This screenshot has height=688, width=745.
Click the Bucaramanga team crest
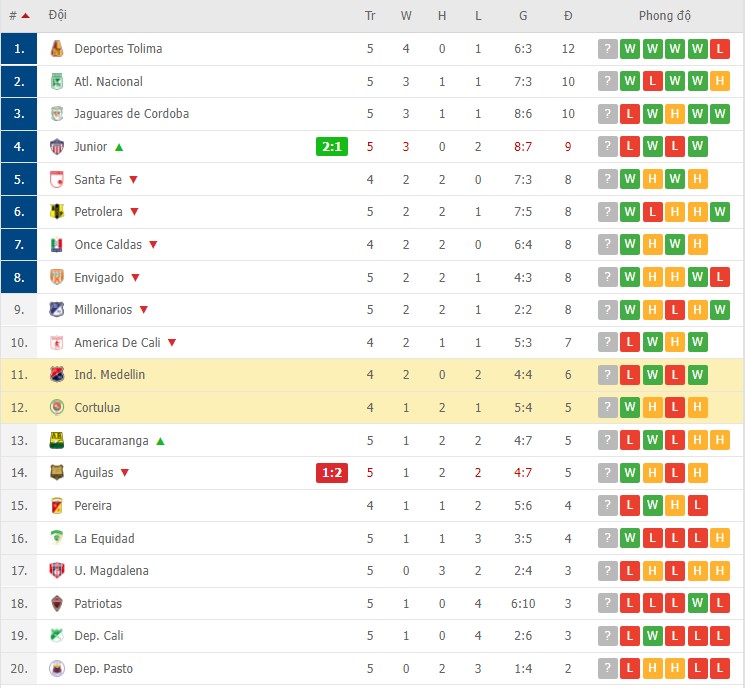click(x=57, y=440)
